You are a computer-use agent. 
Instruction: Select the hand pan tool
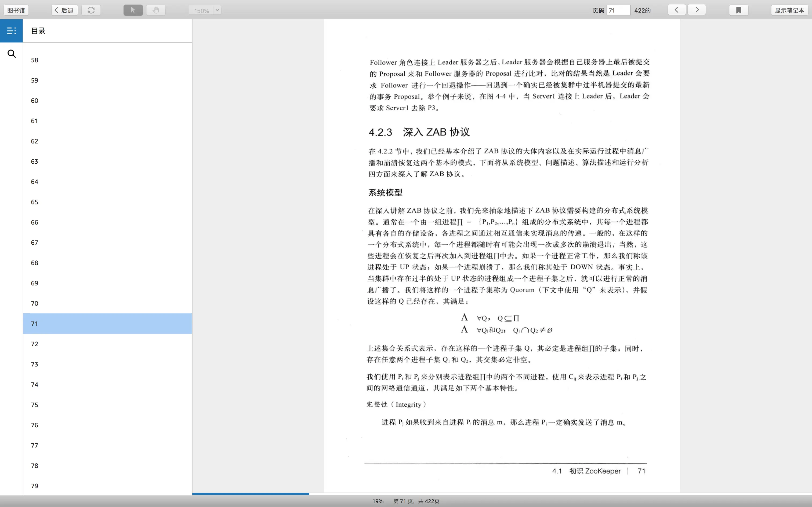click(156, 10)
